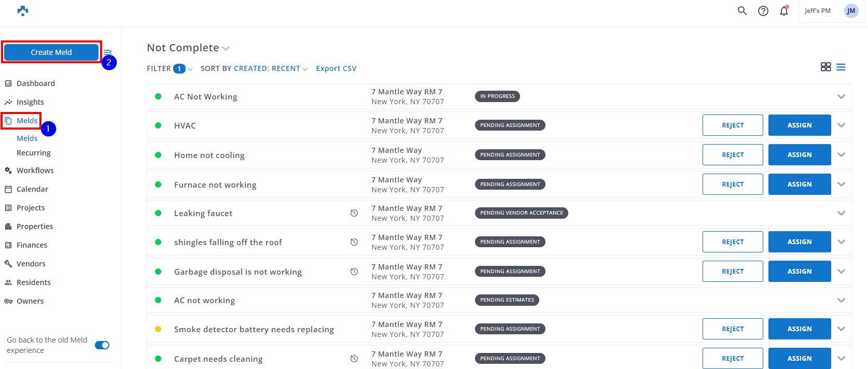Toggle the old Meld experience switch

(102, 345)
